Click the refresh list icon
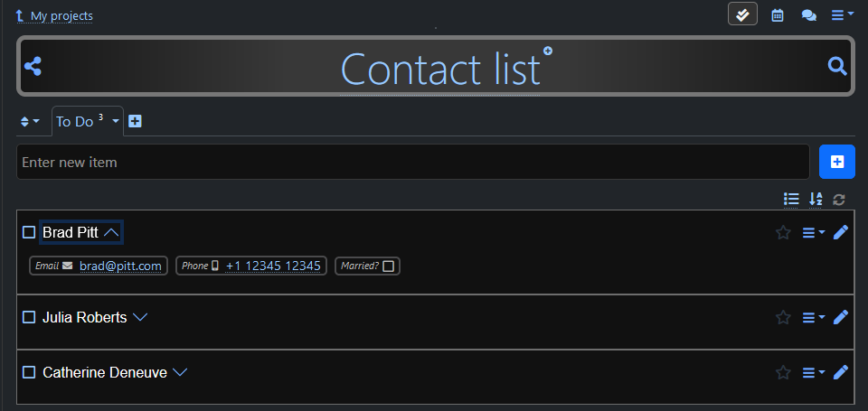The image size is (868, 411). click(x=839, y=199)
